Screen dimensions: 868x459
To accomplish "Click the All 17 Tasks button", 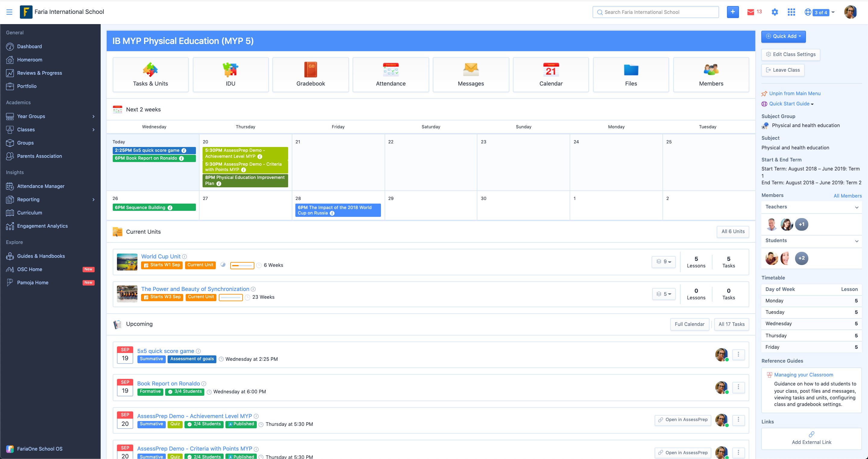I will point(731,324).
